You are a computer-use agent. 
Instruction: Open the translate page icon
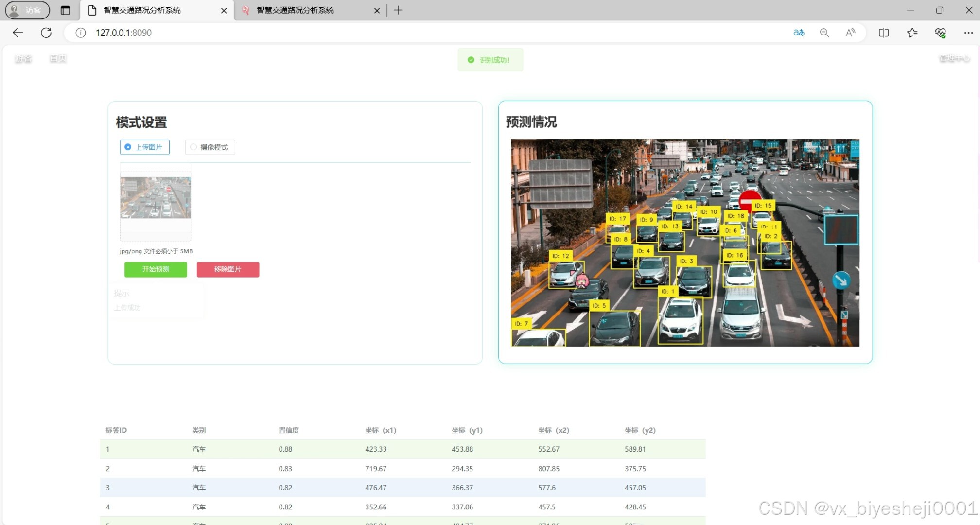coord(799,33)
